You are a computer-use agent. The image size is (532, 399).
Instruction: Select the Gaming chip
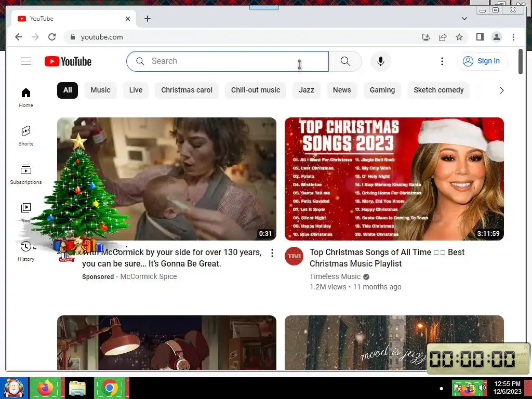[382, 90]
